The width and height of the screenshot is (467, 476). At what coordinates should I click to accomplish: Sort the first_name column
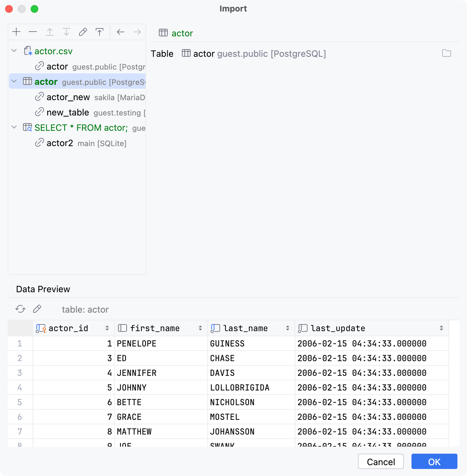(200, 328)
